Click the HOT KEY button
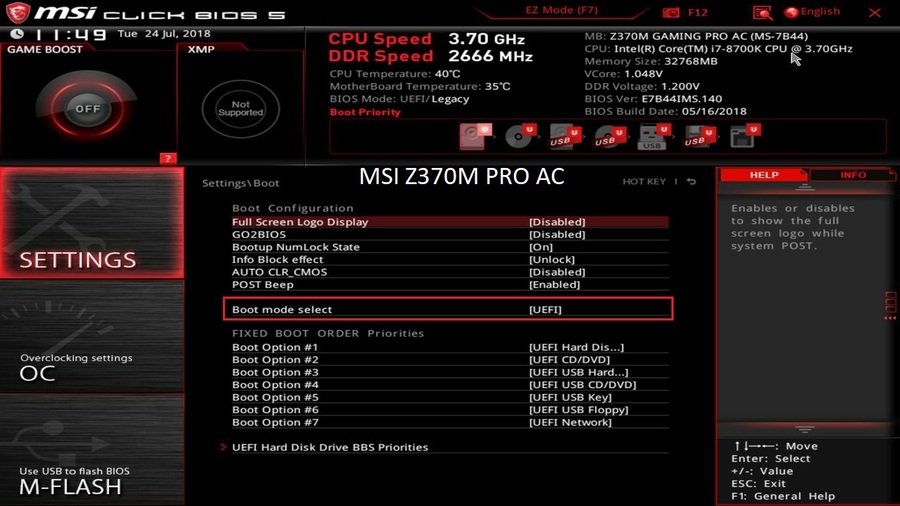900x506 pixels. [x=644, y=182]
